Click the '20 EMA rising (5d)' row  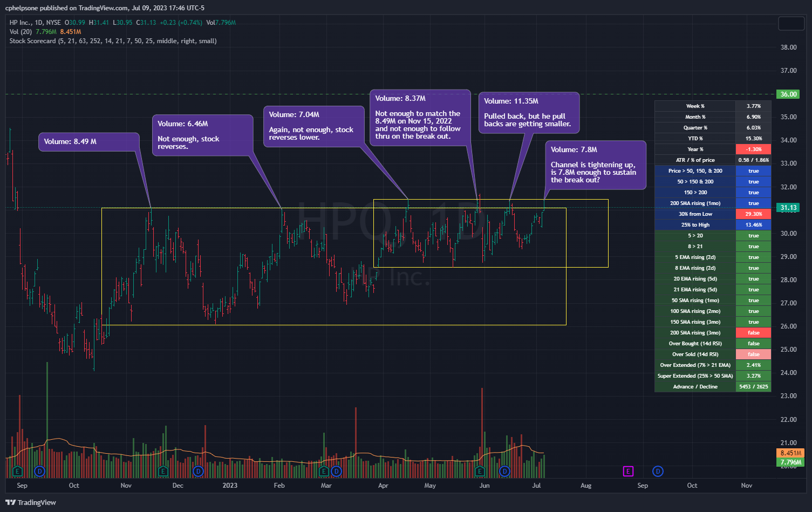[x=713, y=279]
